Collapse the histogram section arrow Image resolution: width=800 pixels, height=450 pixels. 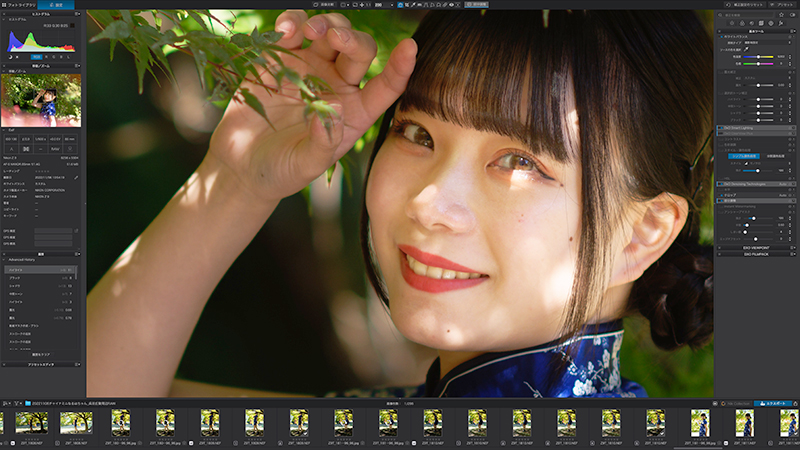click(x=4, y=19)
